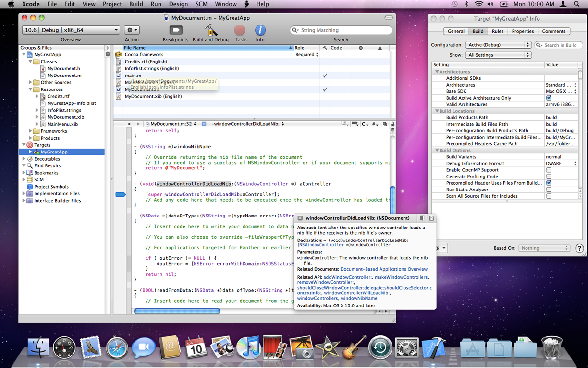
Task: Open the Action gear menu button
Action: coord(132,30)
